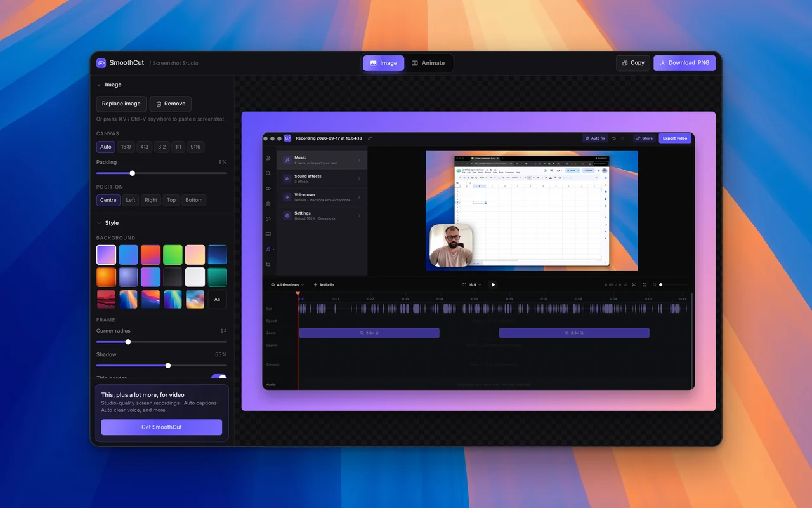
Task: Choose the solid blue gradient background
Action: tap(128, 255)
